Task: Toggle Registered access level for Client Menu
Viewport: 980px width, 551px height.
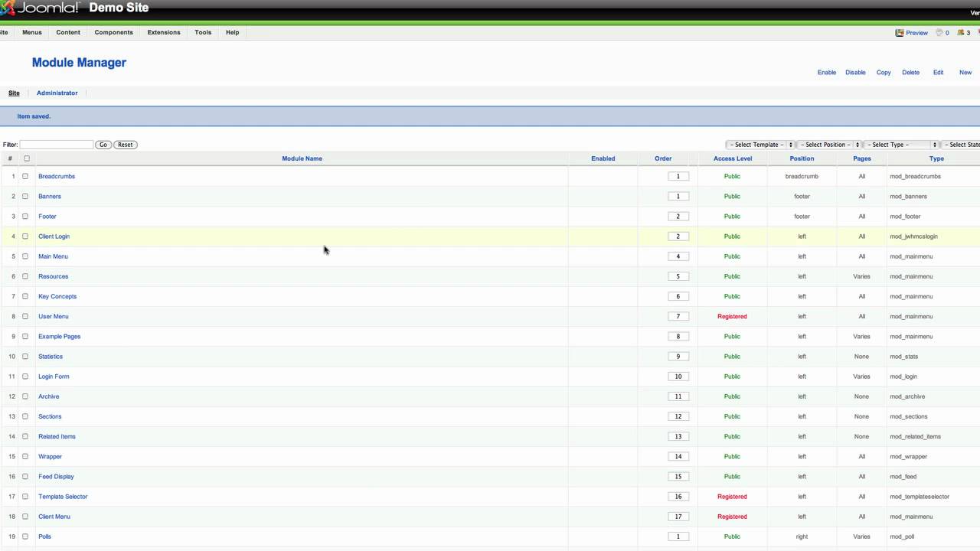Action: (732, 517)
